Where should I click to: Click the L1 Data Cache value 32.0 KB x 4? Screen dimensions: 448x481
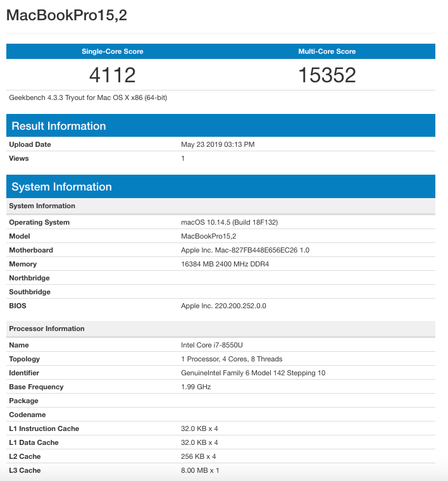click(x=199, y=442)
